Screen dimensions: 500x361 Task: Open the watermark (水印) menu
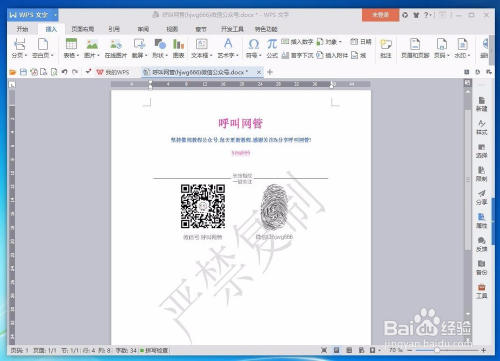(462, 48)
